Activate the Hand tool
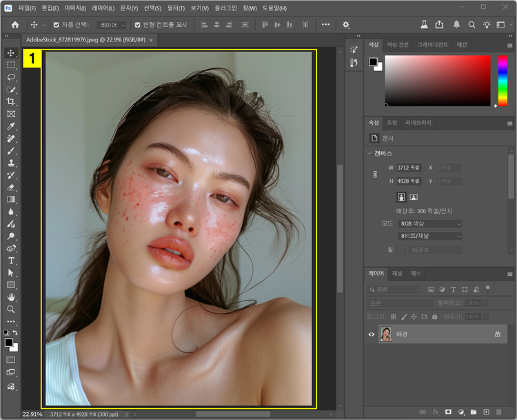The width and height of the screenshot is (517, 420). coord(11,297)
